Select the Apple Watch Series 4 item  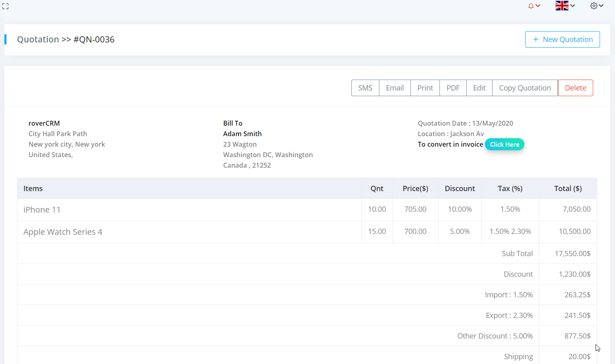point(63,232)
